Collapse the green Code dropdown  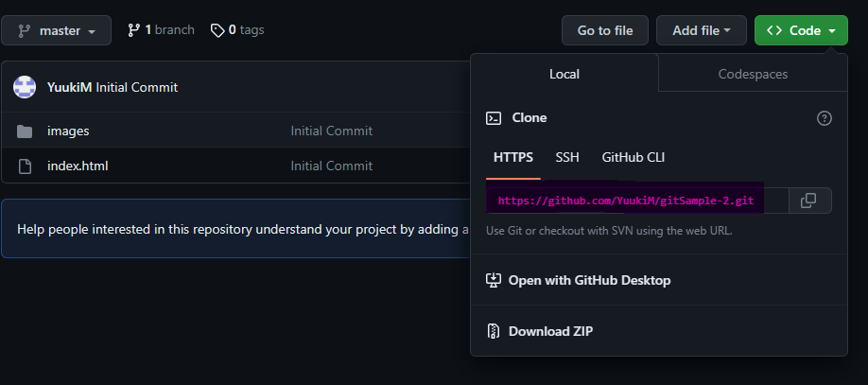800,30
